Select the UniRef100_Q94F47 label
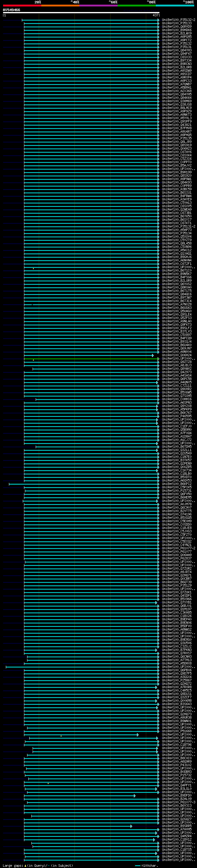This screenshot has width=197, height=868. (x=177, y=54)
